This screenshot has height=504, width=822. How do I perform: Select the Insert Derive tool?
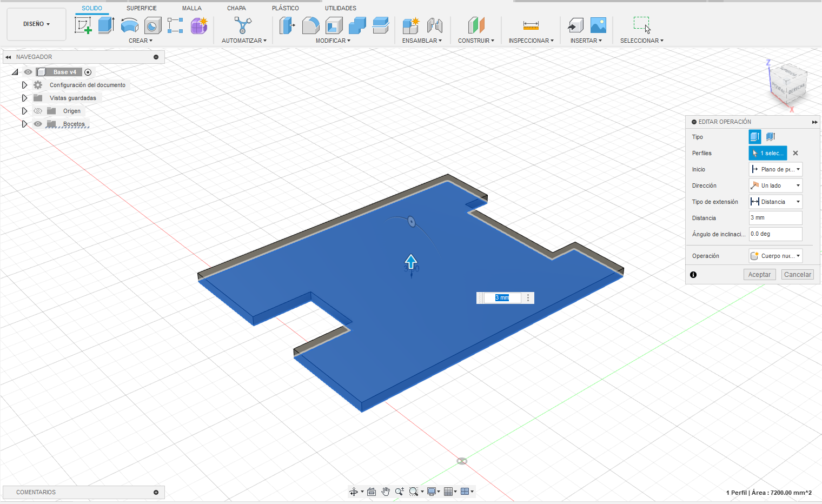click(x=575, y=25)
